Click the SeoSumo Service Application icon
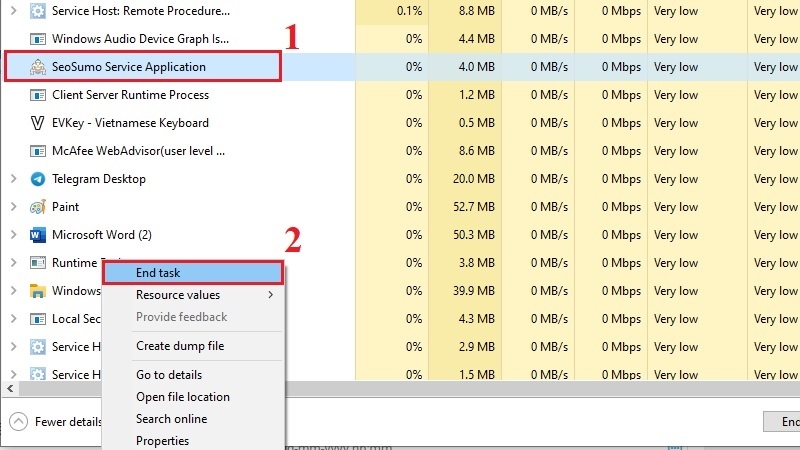 [38, 67]
